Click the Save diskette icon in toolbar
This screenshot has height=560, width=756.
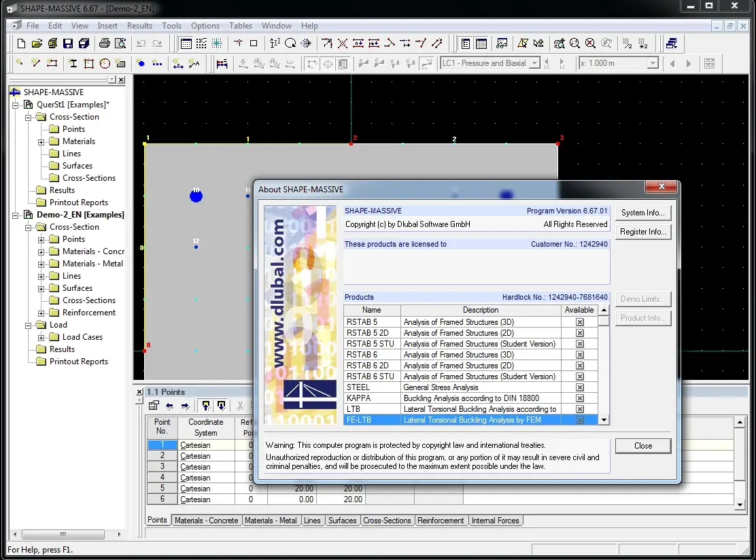(68, 43)
